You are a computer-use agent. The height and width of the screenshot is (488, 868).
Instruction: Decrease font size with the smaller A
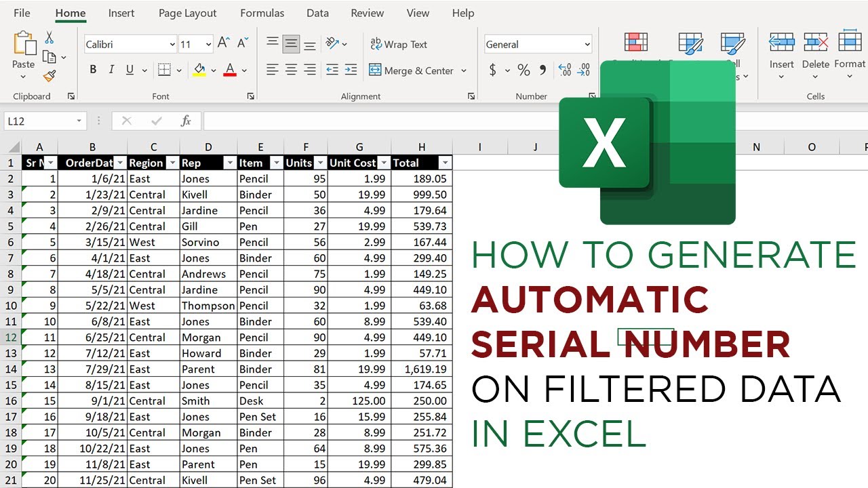(x=241, y=45)
